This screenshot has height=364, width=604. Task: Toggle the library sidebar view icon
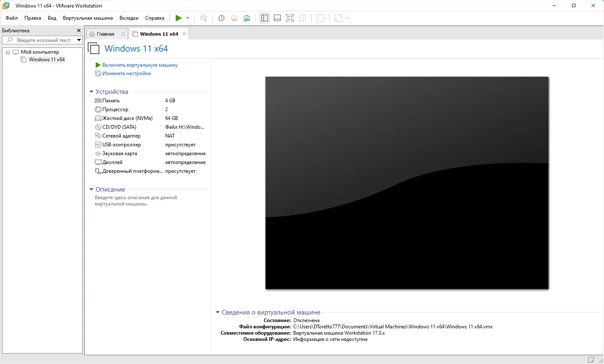coord(264,18)
